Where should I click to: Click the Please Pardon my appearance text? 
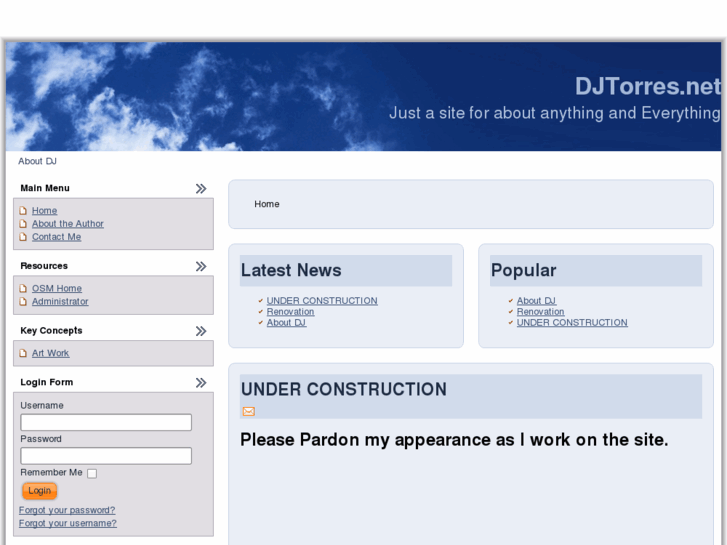pyautogui.click(x=454, y=440)
